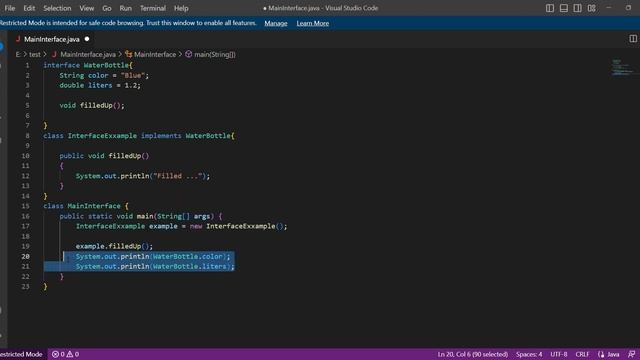Click line number 1 in gutter
Screen dimensions: 640x360
27,65
